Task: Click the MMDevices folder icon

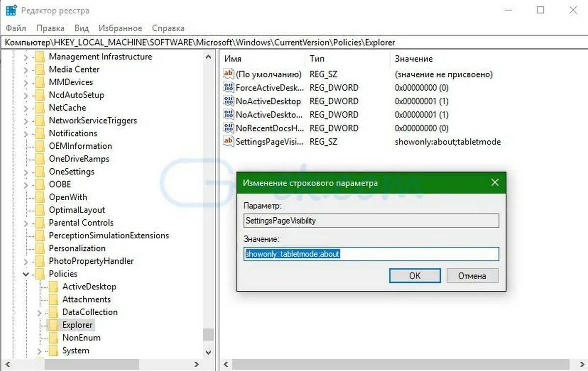Action: click(40, 82)
